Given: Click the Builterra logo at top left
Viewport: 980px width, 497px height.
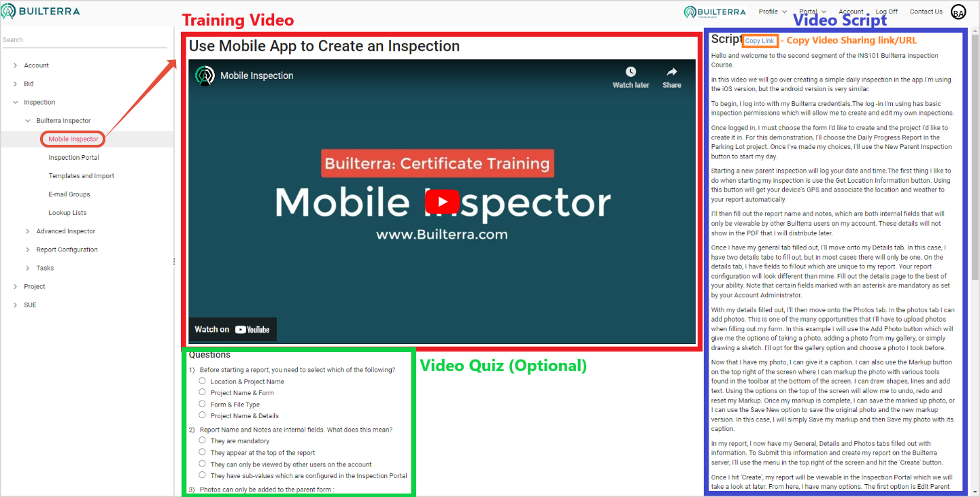Looking at the screenshot, I should 41,12.
